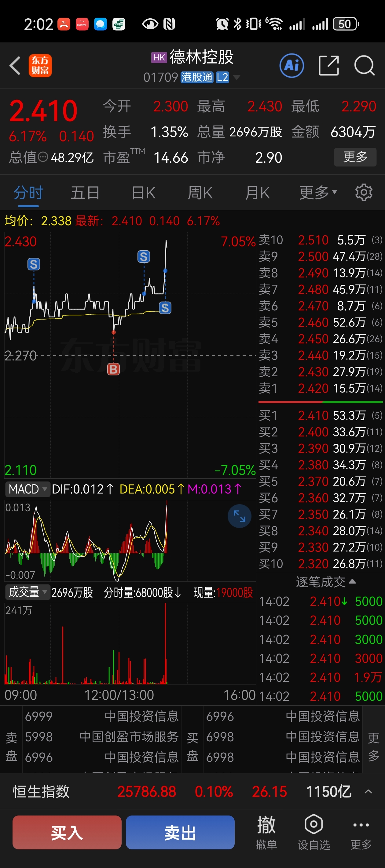Collapse the 逐笔成交 tick list
The width and height of the screenshot is (385, 868).
(326, 582)
